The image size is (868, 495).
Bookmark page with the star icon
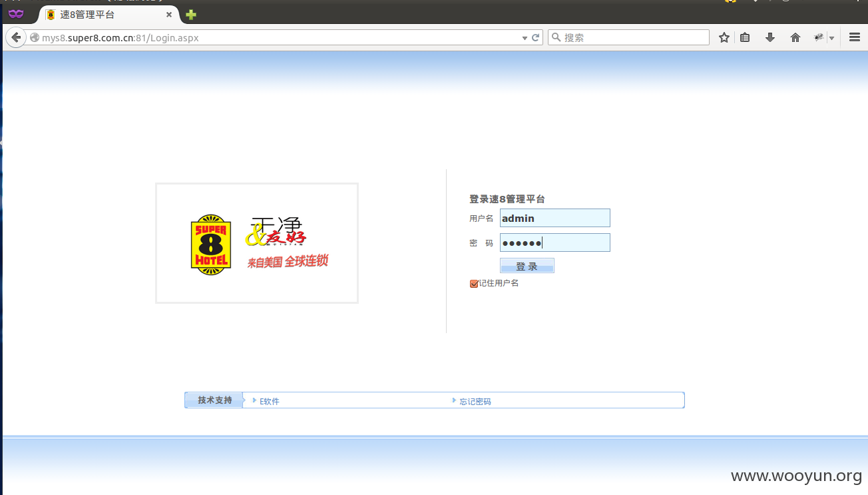(724, 38)
